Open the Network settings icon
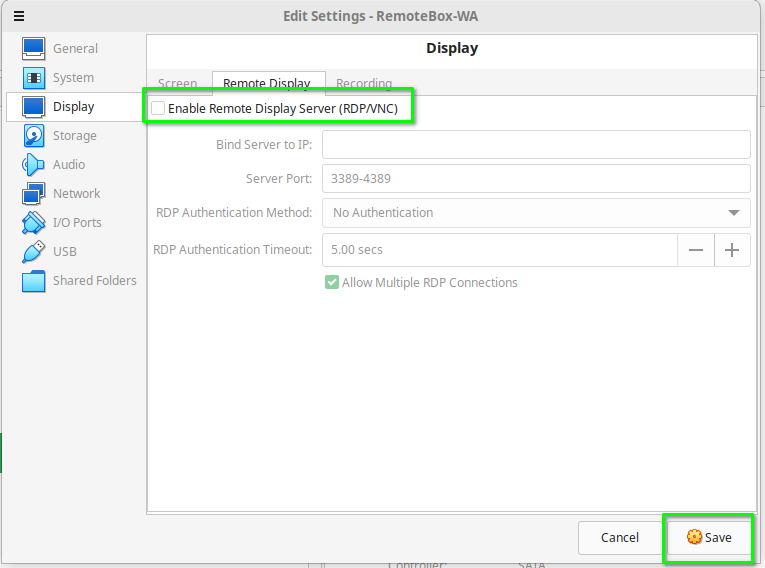 click(x=34, y=193)
